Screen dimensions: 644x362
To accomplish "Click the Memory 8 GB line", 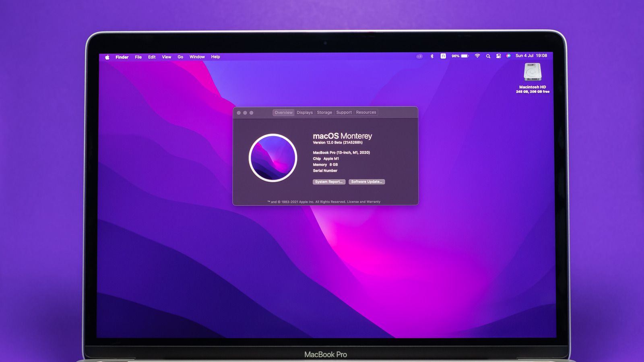I will pyautogui.click(x=325, y=165).
